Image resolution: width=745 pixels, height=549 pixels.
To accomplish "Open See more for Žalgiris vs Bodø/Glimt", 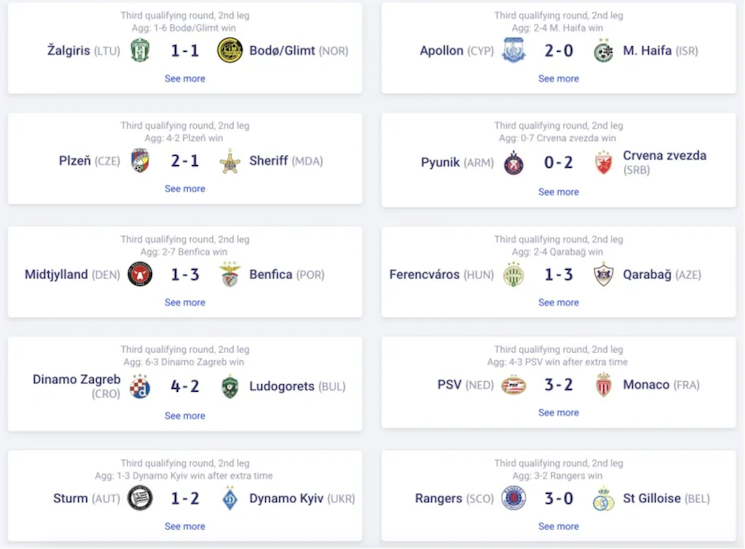I will [x=185, y=78].
